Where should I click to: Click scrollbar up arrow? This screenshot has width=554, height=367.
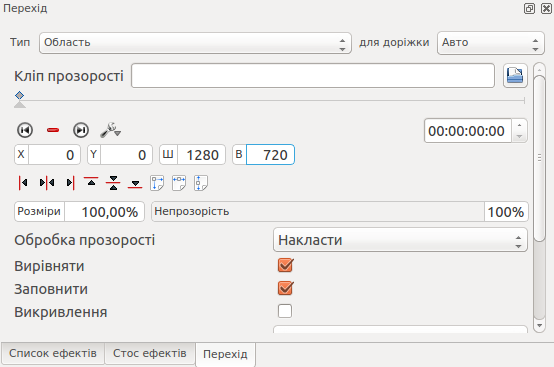pos(539,69)
